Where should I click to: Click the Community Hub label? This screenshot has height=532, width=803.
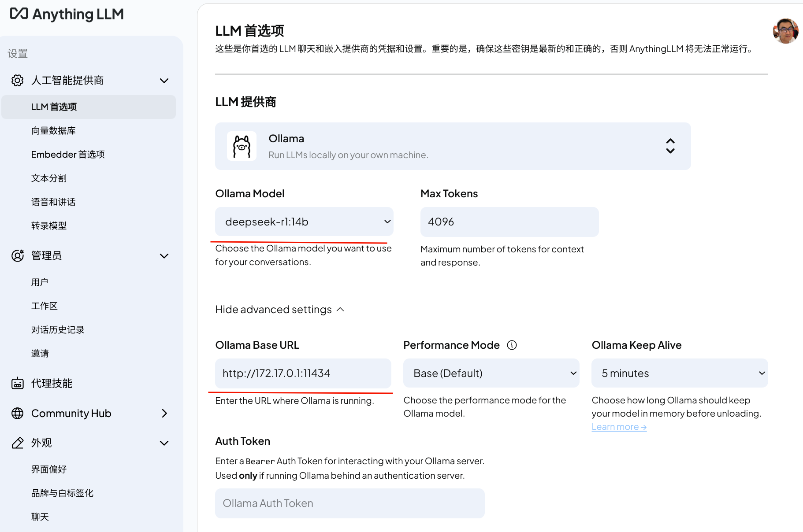(71, 413)
